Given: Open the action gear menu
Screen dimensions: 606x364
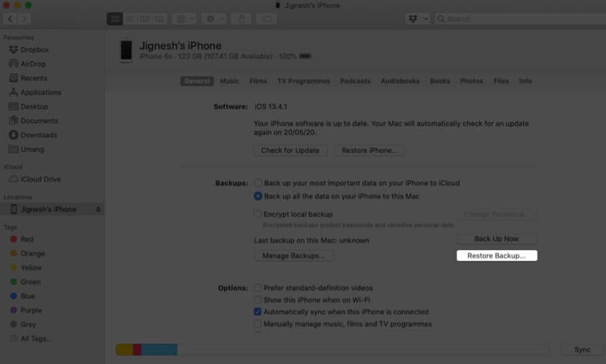Looking at the screenshot, I should 214,19.
